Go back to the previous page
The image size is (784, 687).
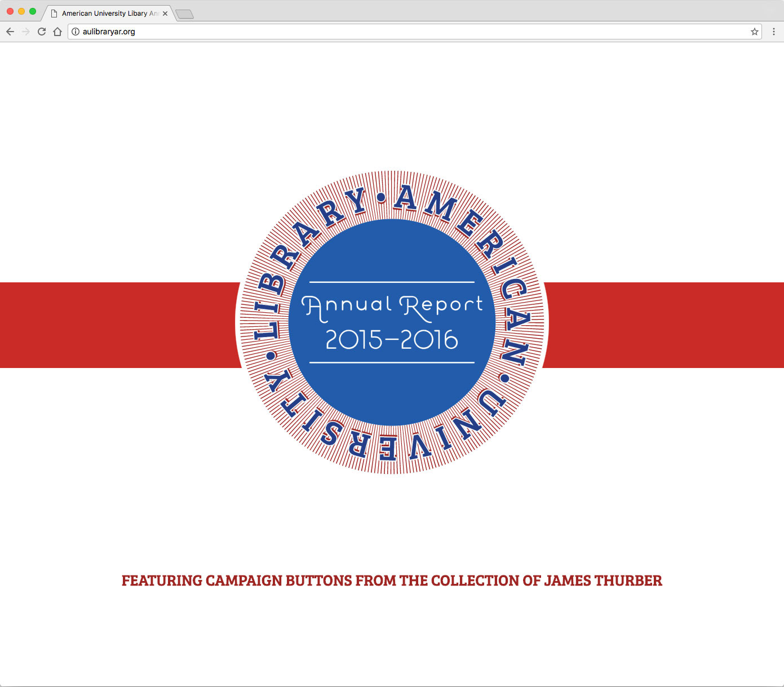tap(10, 32)
